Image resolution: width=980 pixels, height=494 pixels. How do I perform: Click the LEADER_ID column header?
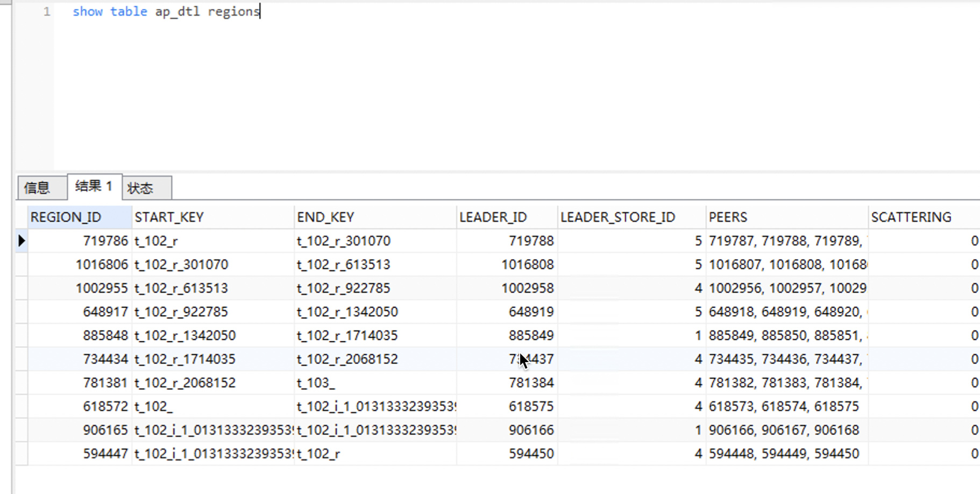493,217
